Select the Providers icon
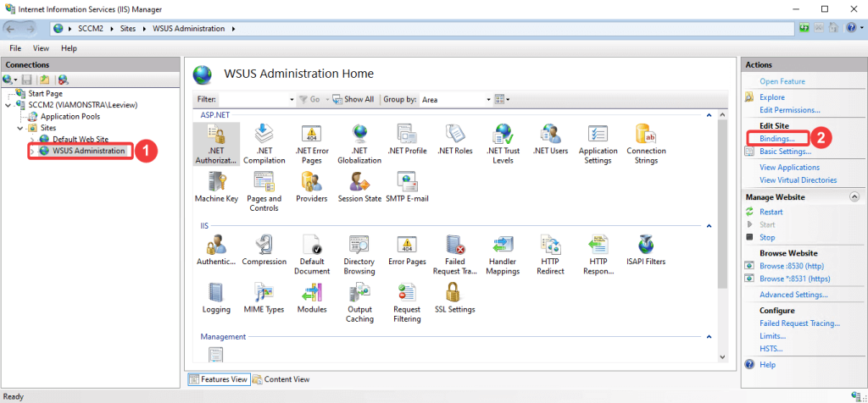Image resolution: width=868 pixels, height=403 pixels. [312, 187]
